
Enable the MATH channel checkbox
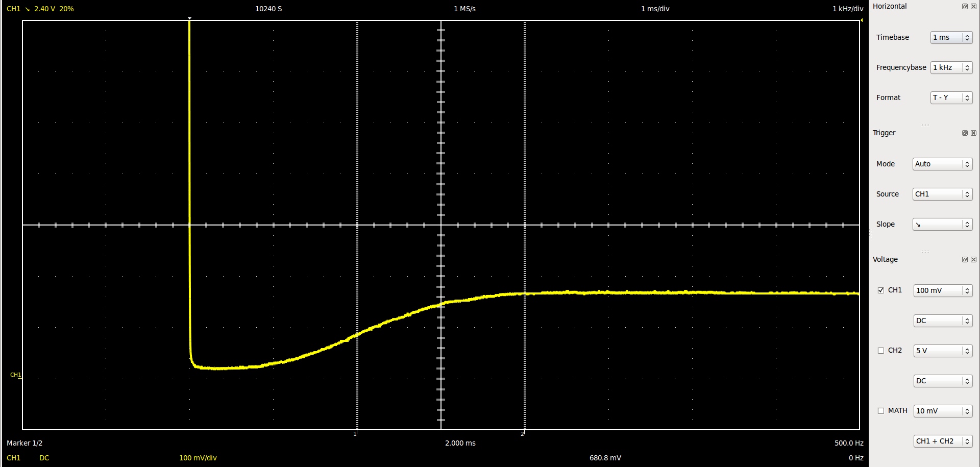pyautogui.click(x=881, y=411)
